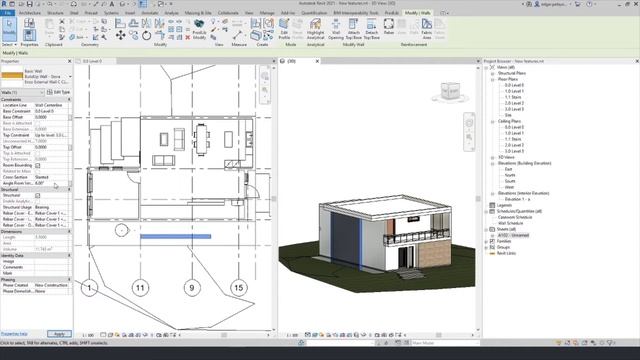This screenshot has width=640, height=360.
Task: Close the Project Browser panel
Action: click(637, 61)
